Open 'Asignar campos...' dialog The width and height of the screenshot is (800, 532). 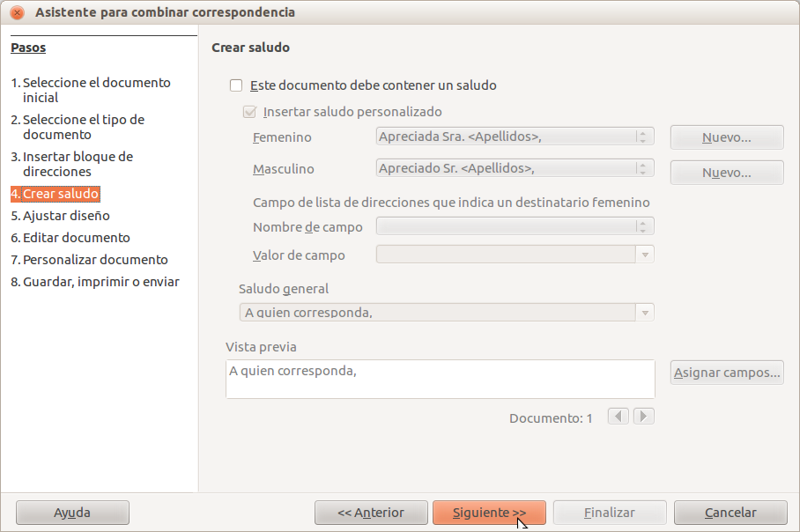(x=726, y=373)
